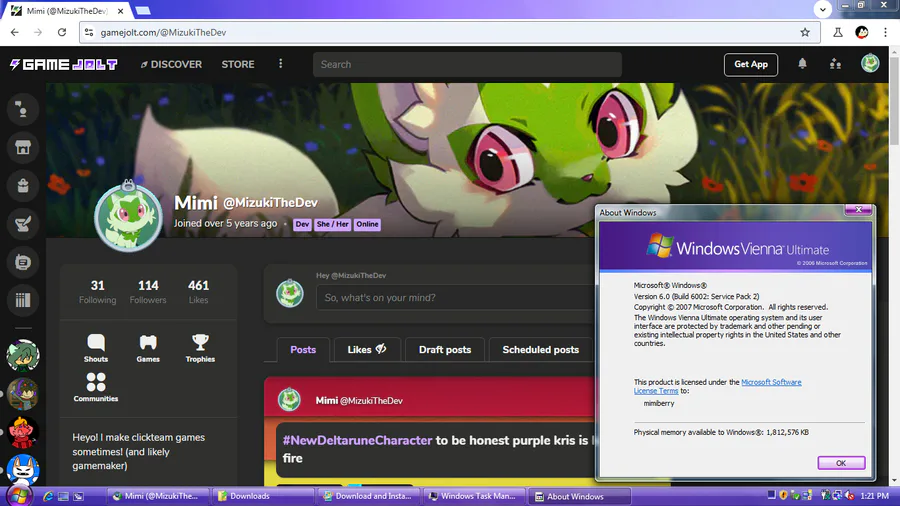Click the address bar URL
This screenshot has width=900, height=506.
(x=164, y=33)
